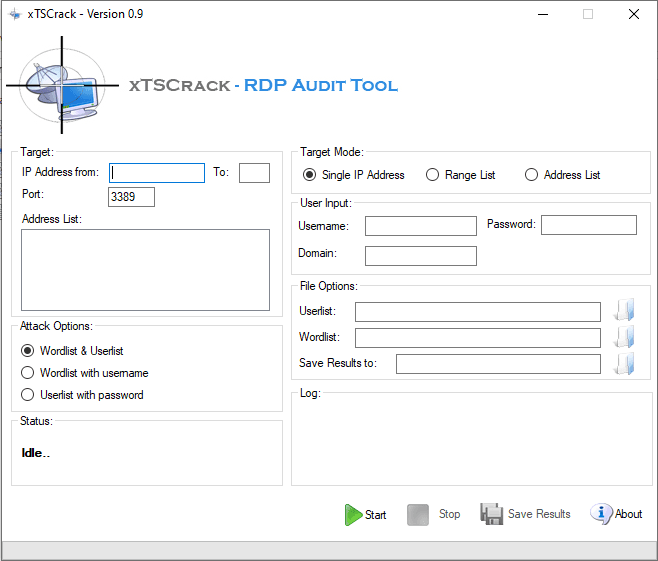Browse for Wordlist file with folder icon

(624, 337)
